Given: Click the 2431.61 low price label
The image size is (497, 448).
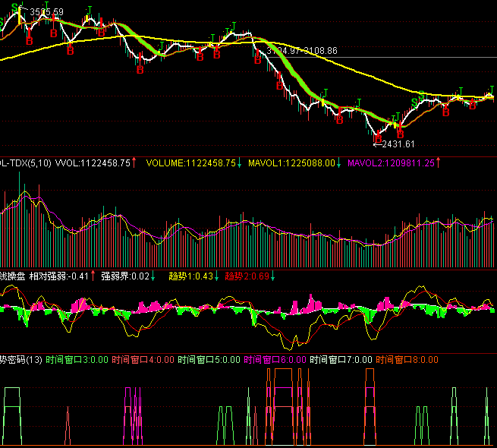Looking at the screenshot, I should click(398, 144).
